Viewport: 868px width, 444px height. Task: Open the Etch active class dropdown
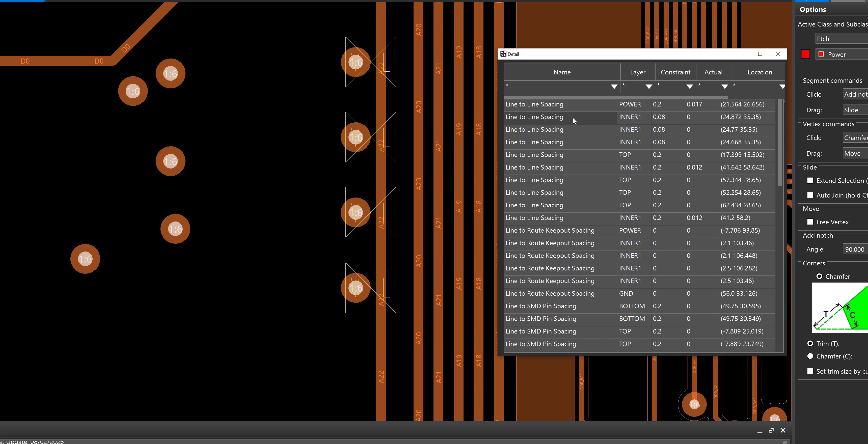(x=842, y=39)
